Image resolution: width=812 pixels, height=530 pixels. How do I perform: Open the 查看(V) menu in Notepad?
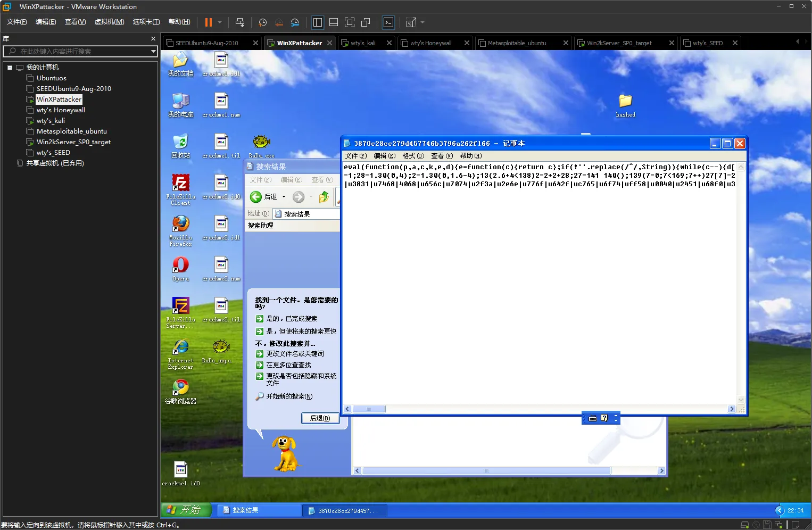click(x=442, y=156)
